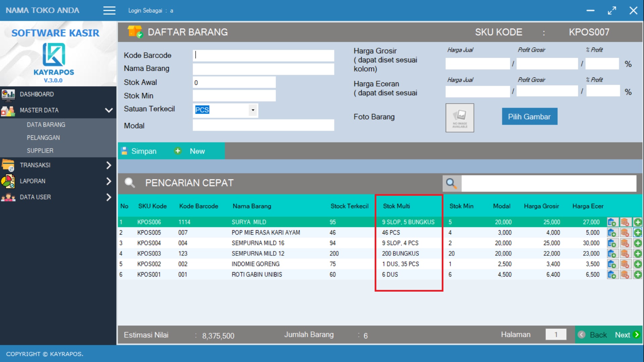
Task: Click green plus icon in SEMPURNA MILD 12 row
Action: click(x=638, y=254)
